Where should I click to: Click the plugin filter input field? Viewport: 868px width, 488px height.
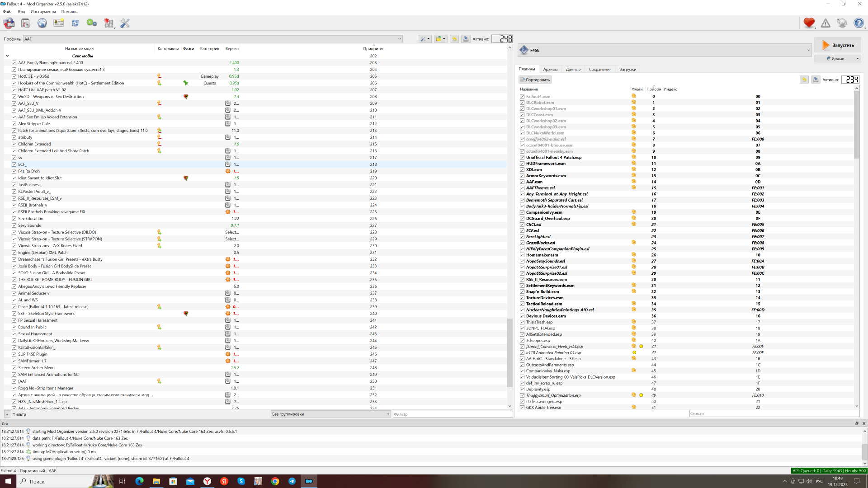[x=773, y=413]
